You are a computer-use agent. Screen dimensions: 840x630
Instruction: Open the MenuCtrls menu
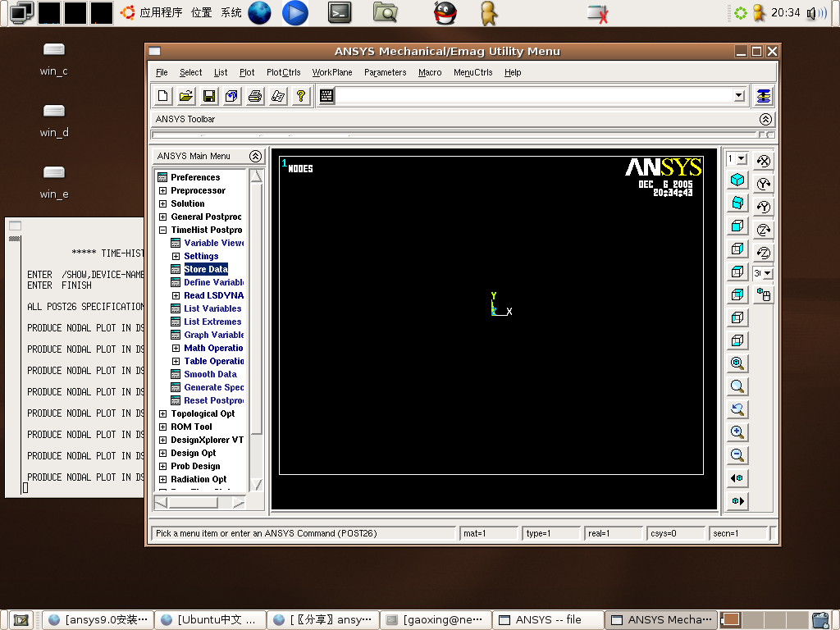[473, 72]
